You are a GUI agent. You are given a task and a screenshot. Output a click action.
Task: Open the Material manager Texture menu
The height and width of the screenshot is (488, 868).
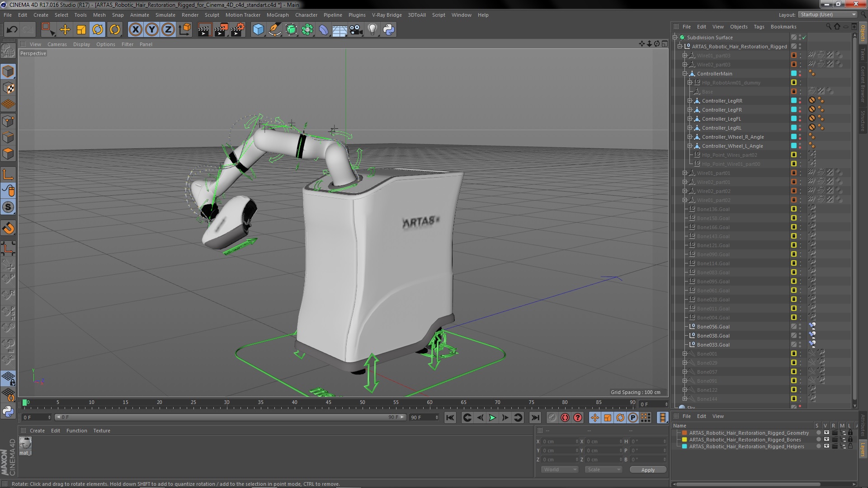(101, 431)
